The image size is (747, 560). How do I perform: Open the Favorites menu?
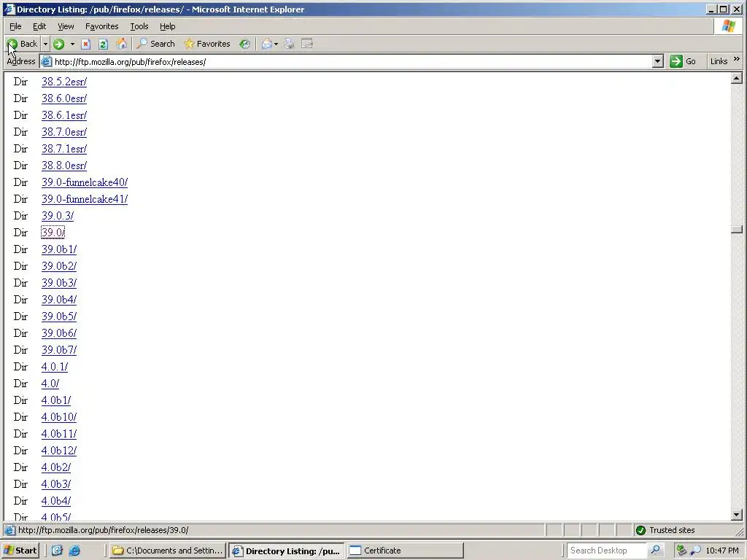(101, 26)
